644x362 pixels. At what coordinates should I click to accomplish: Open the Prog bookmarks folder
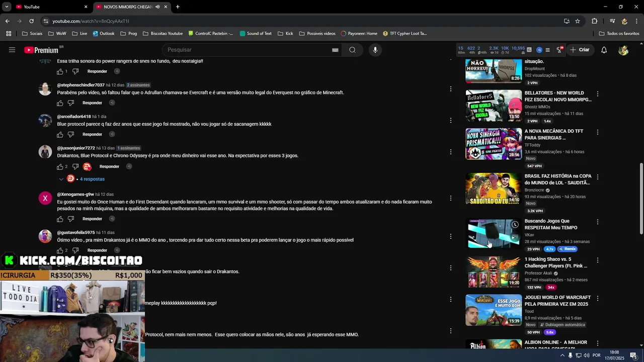(128, 34)
